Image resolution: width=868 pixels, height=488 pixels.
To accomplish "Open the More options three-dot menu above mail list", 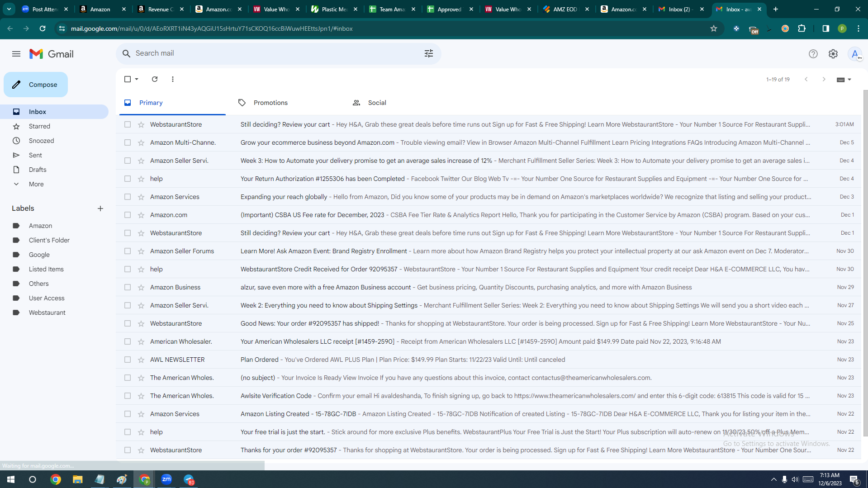I will [x=173, y=79].
